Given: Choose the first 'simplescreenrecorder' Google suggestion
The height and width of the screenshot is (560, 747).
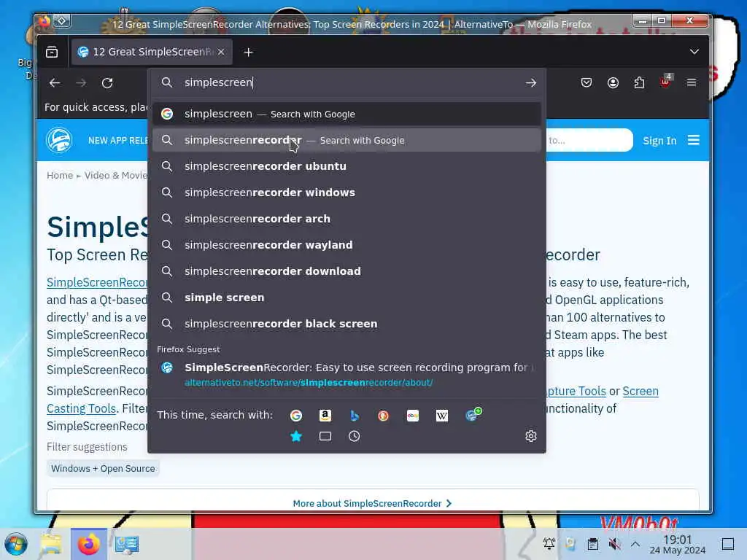Looking at the screenshot, I should [x=347, y=140].
